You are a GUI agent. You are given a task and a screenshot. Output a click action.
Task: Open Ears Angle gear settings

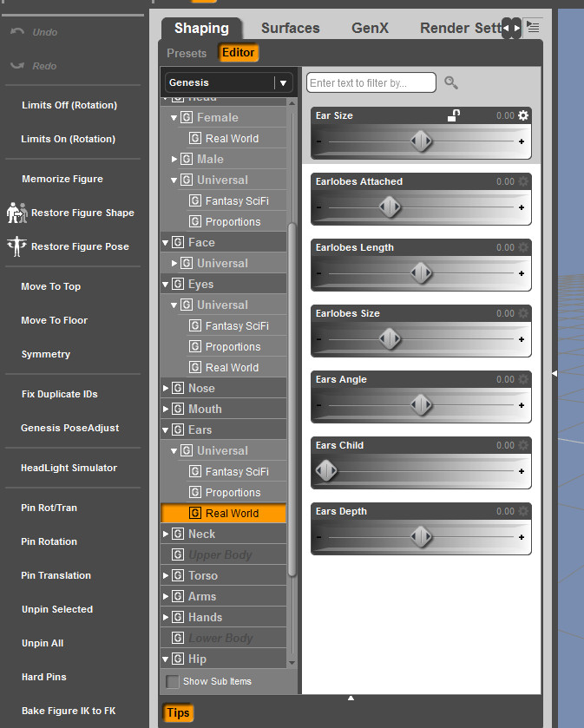[523, 379]
